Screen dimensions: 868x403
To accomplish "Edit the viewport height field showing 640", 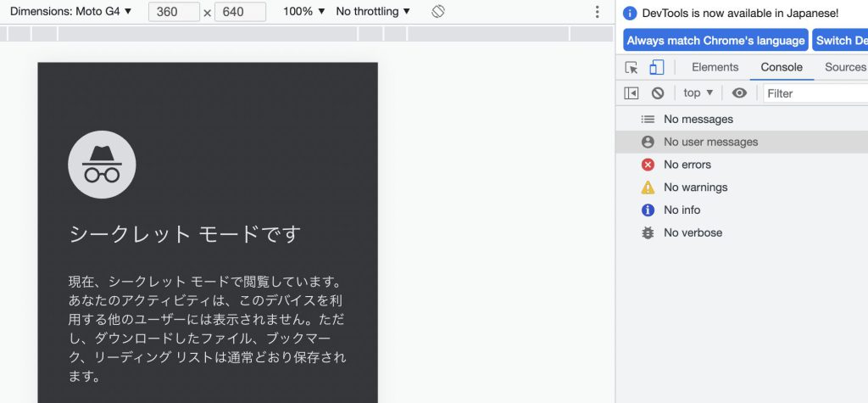I will click(240, 12).
